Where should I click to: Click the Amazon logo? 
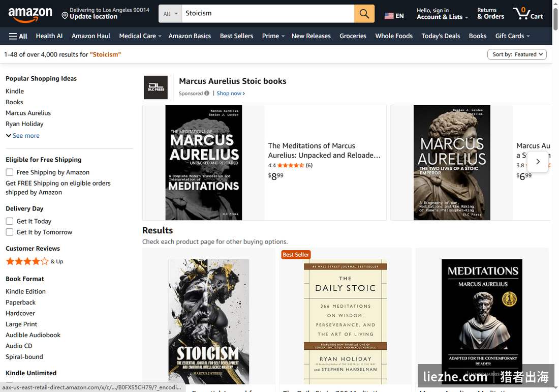30,14
